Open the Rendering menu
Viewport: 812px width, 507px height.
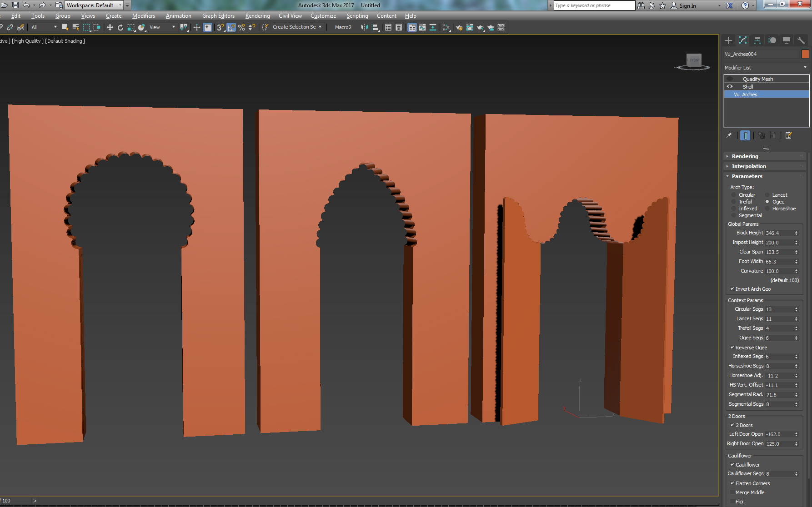pyautogui.click(x=257, y=15)
